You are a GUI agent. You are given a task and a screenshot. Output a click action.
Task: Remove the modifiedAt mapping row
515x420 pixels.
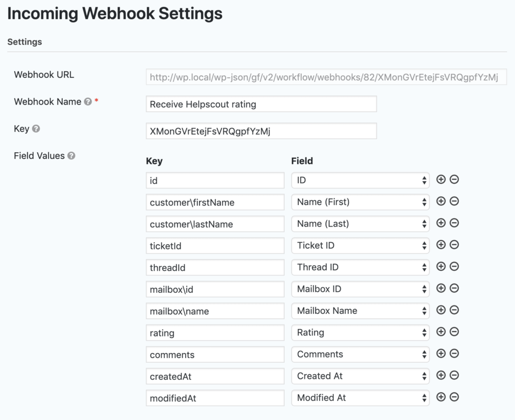(454, 397)
